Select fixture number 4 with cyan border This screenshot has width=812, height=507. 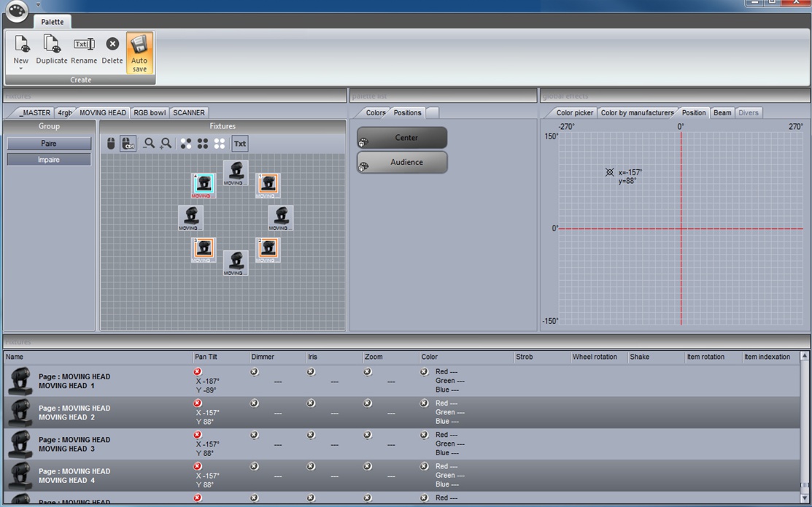[x=204, y=185]
